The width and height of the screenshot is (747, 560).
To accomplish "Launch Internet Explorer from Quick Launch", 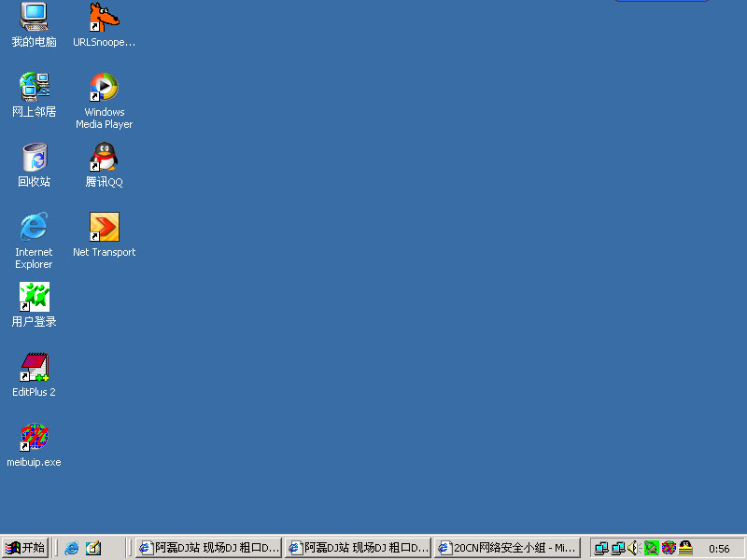I will pos(72,548).
